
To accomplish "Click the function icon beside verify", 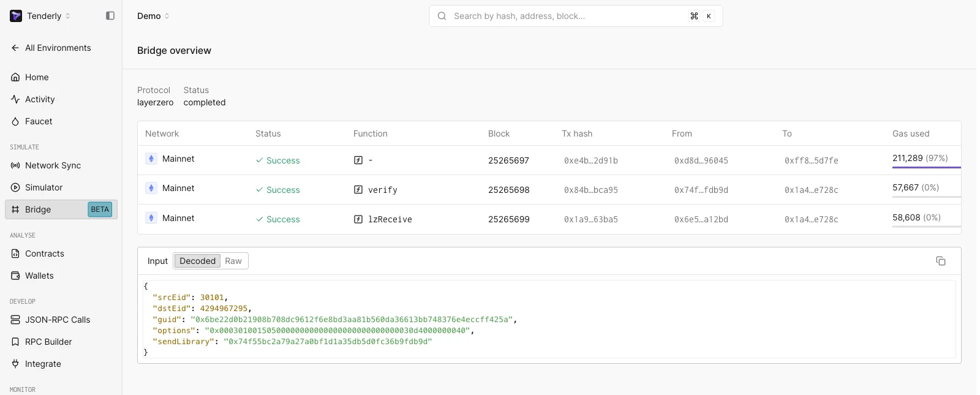I will pyautogui.click(x=358, y=190).
